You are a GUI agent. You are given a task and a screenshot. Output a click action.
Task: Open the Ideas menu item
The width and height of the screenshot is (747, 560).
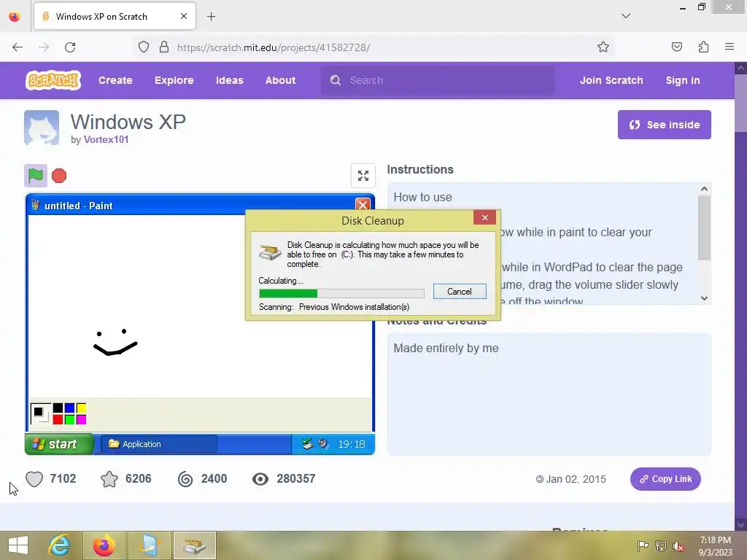tap(230, 80)
